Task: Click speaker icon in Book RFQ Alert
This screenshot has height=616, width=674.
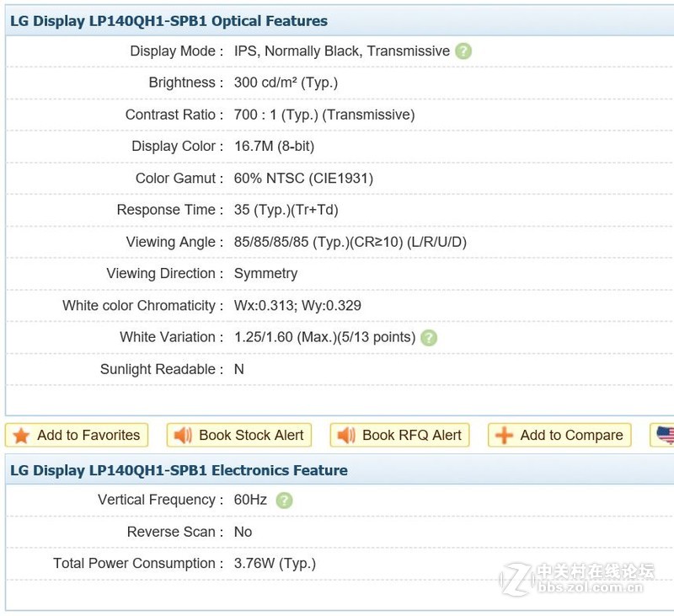Action: tap(346, 436)
